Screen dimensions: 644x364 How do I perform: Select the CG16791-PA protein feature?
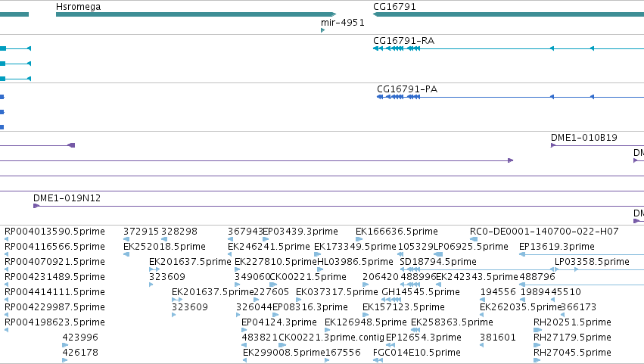(x=511, y=97)
